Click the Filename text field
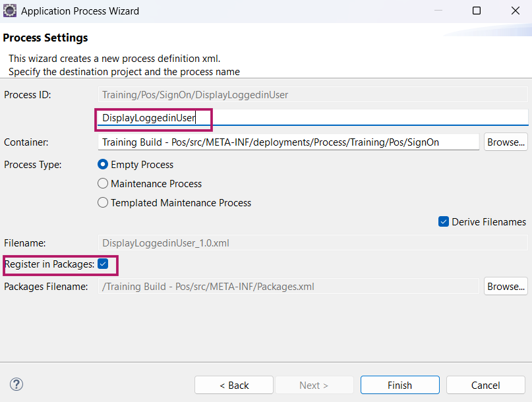Screen dimensions: 532x402 313,243
